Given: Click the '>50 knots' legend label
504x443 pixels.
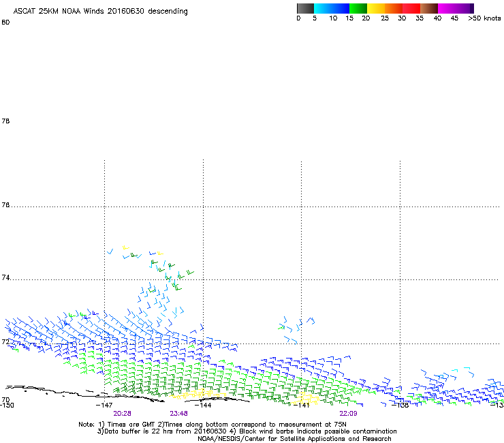Looking at the screenshot, I should [x=484, y=18].
